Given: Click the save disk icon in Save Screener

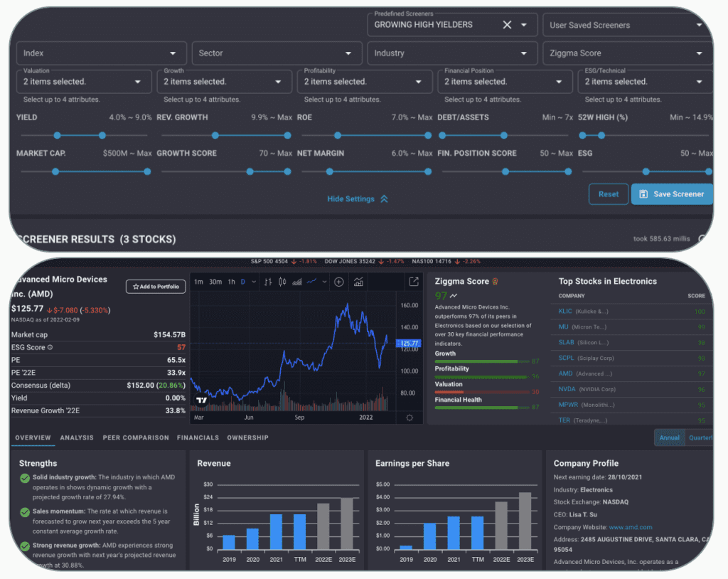Looking at the screenshot, I should pyautogui.click(x=643, y=193).
